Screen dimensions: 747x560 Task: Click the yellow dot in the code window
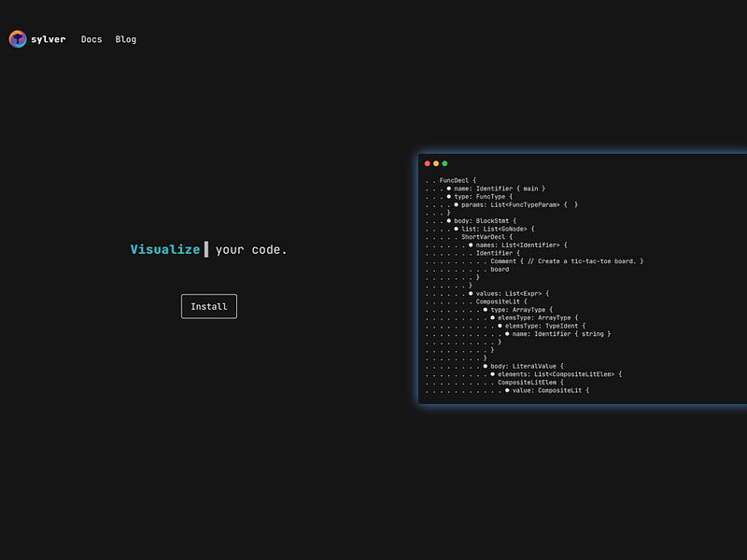point(436,163)
